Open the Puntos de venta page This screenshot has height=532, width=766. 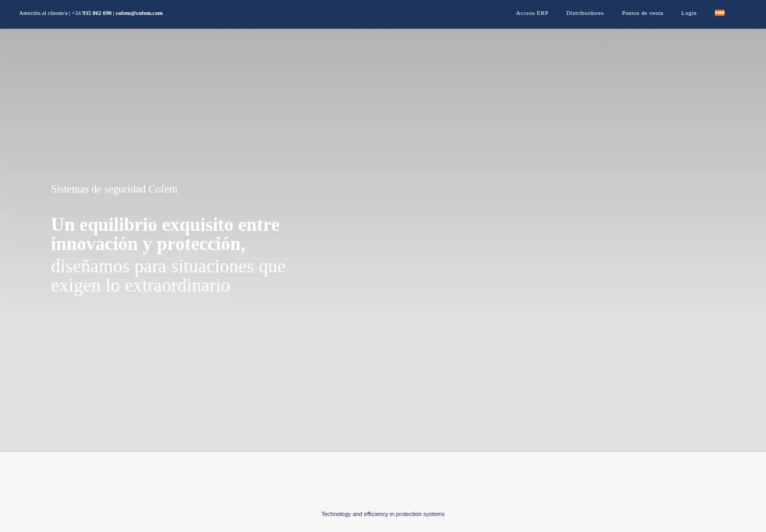click(642, 13)
